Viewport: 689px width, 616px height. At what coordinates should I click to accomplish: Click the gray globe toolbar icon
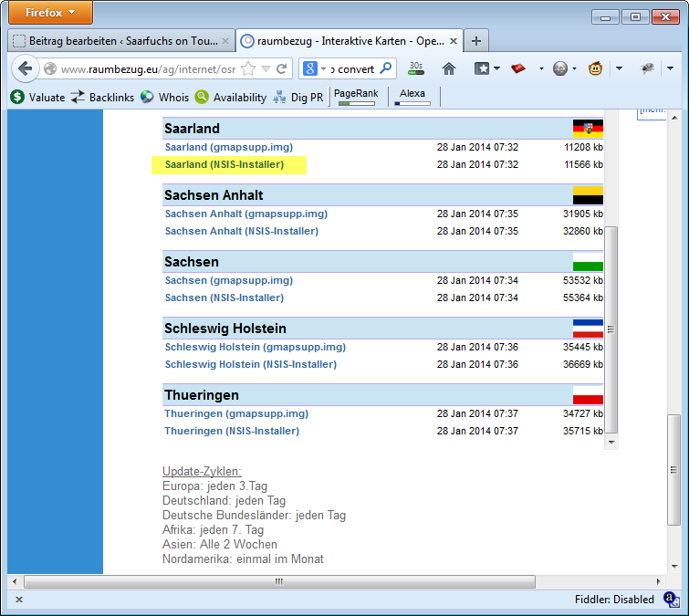[559, 68]
